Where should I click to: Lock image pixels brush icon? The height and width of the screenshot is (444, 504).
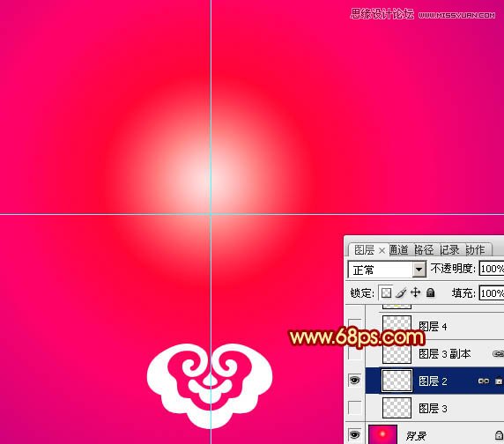click(x=401, y=292)
